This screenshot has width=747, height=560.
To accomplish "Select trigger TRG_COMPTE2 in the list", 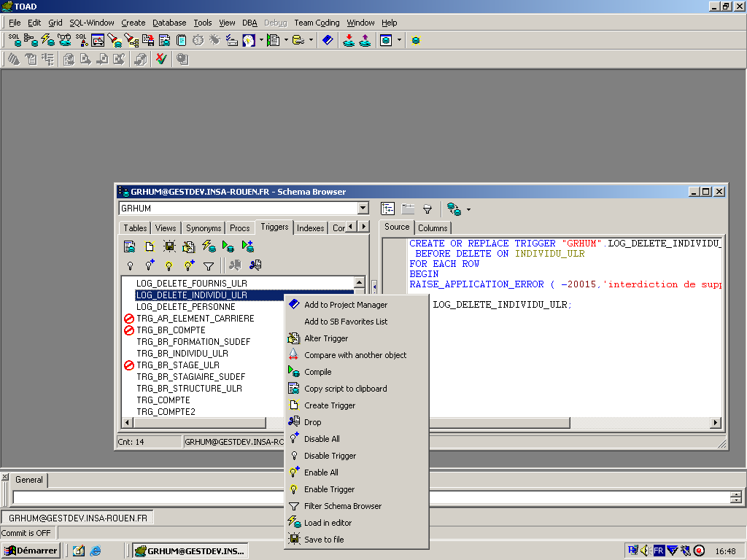I will pyautogui.click(x=166, y=412).
